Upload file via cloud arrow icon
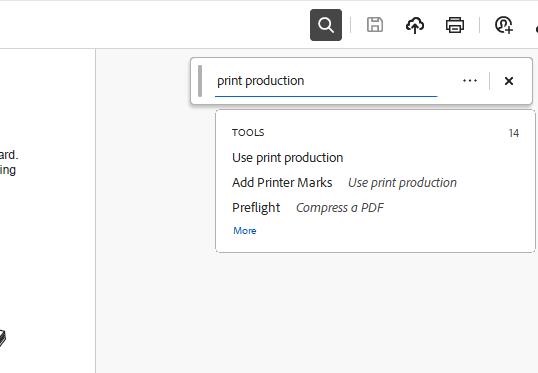Screen dimensions: 538x373 tap(415, 25)
